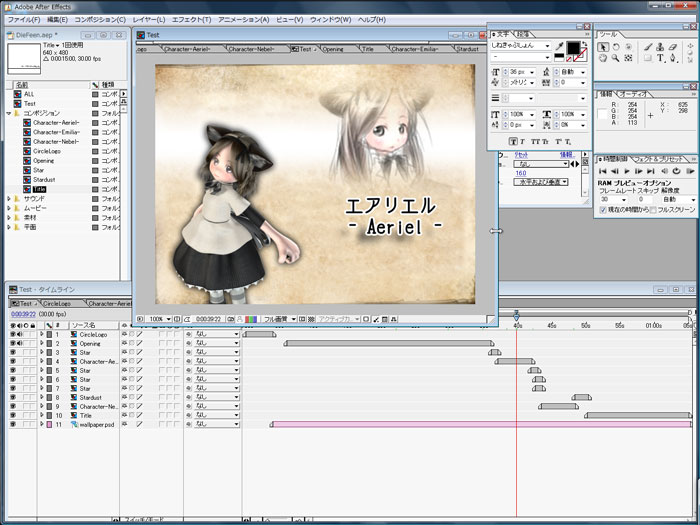
Task: Enable the Full Screen checkbox
Action: click(x=654, y=209)
